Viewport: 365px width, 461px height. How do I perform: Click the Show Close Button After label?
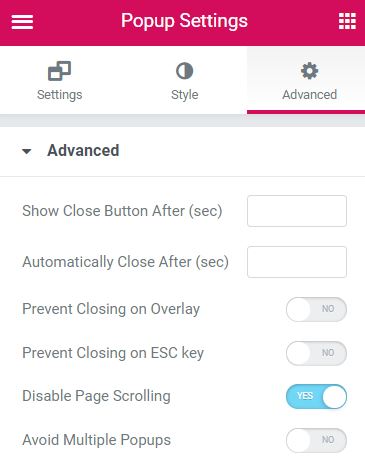122,211
